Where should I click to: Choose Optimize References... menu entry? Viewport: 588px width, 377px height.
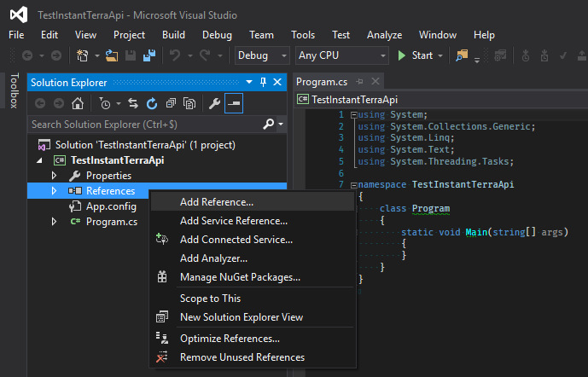pos(253,339)
